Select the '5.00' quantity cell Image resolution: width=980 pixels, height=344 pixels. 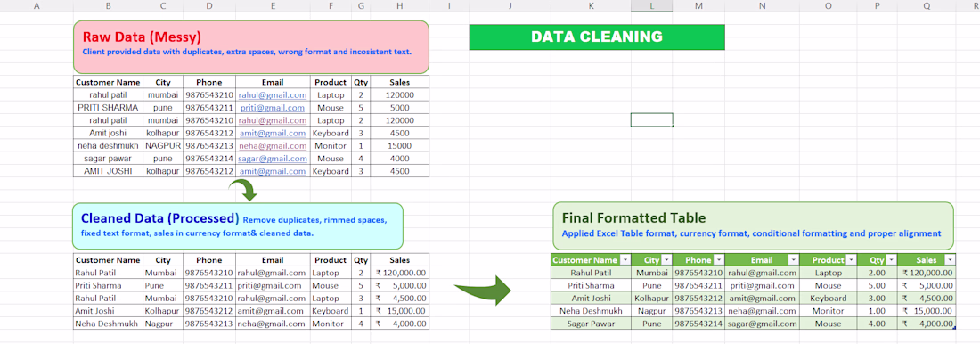[x=878, y=285]
